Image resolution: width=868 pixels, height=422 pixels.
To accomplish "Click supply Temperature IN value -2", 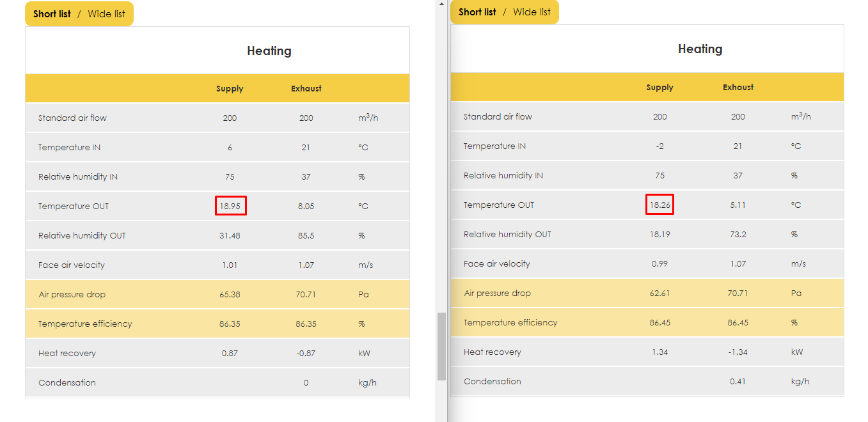I will [x=659, y=146].
